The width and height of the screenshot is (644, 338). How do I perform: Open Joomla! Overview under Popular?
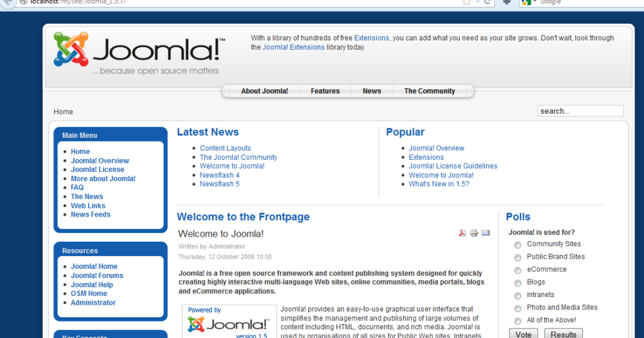tap(436, 148)
